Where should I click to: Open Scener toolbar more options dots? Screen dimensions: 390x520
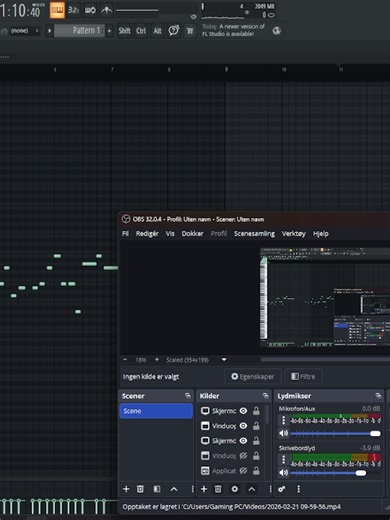pyautogui.click(x=192, y=489)
